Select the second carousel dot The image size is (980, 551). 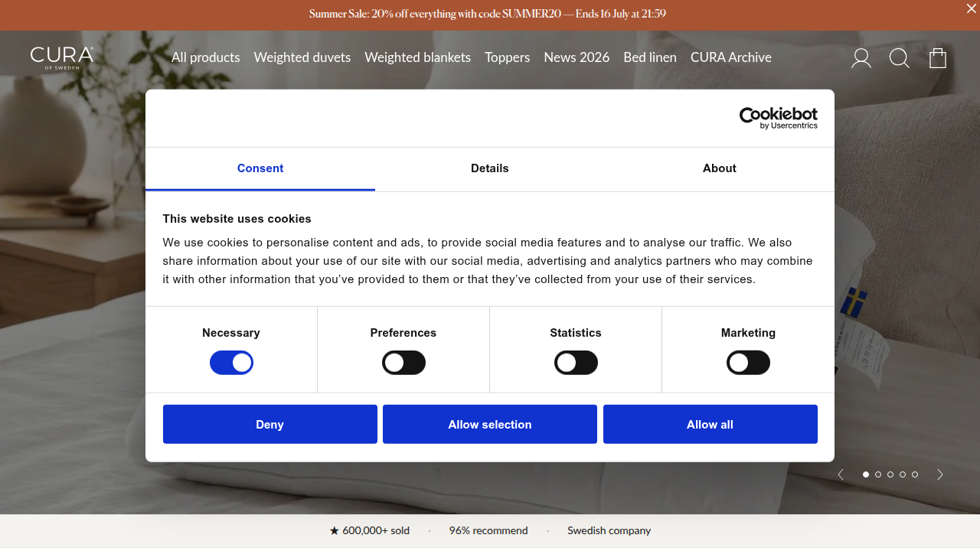[x=878, y=474]
